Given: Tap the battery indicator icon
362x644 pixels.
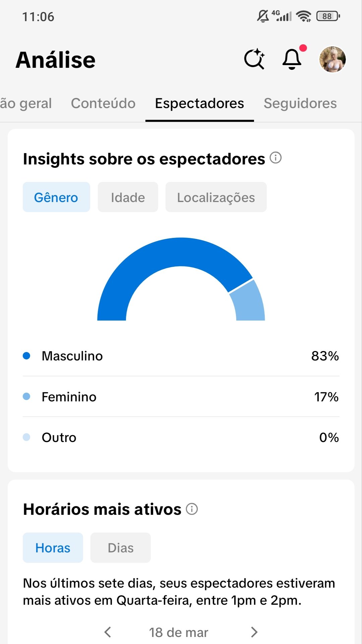Looking at the screenshot, I should (x=328, y=16).
